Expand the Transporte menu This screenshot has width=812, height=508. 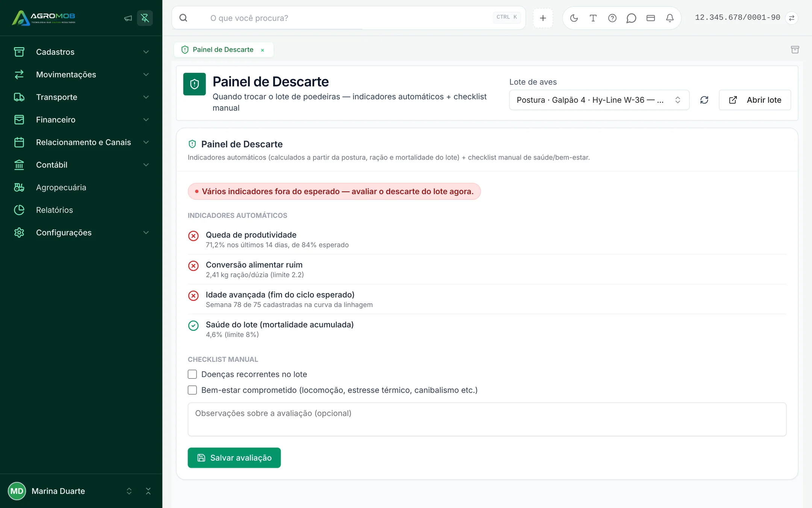click(81, 97)
